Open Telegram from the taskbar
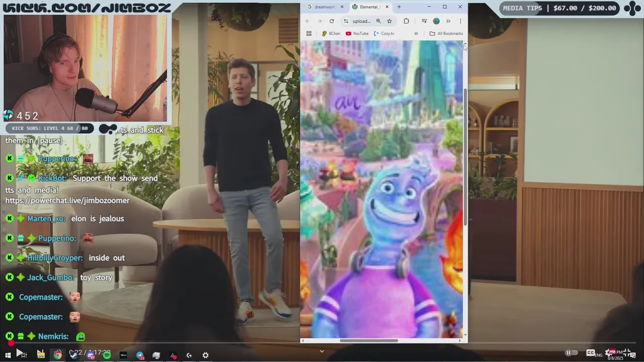Screen dimensions: 644x362 pyautogui.click(x=140, y=355)
